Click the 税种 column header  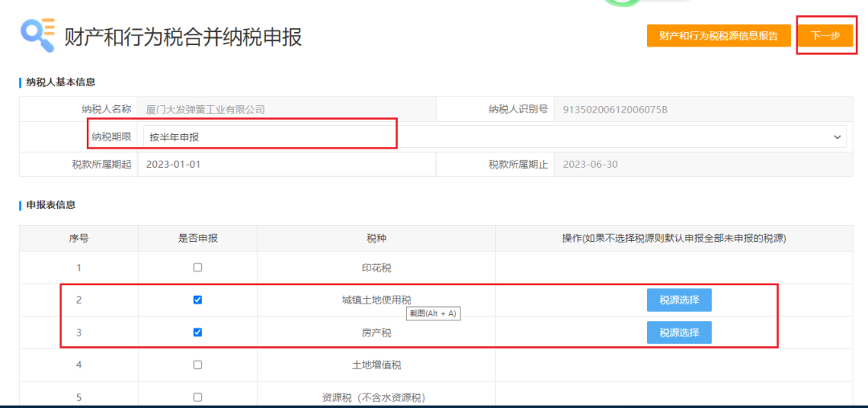coord(376,239)
